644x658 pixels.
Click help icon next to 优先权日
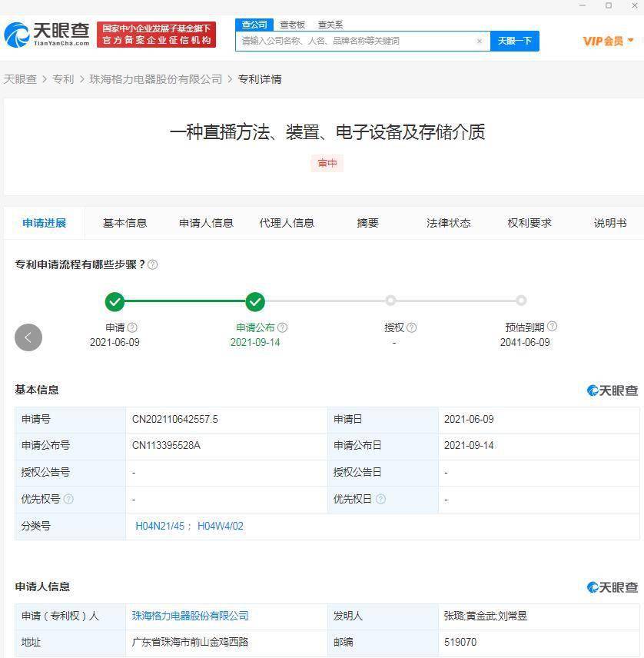380,499
